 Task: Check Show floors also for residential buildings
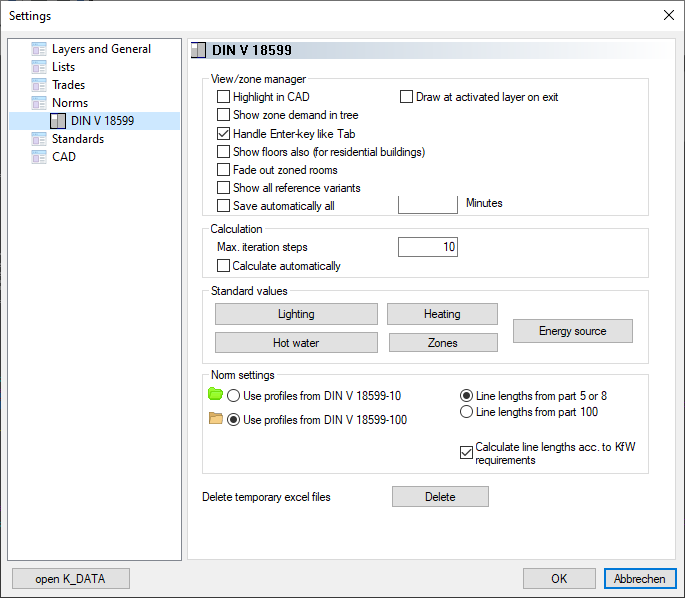point(223,152)
